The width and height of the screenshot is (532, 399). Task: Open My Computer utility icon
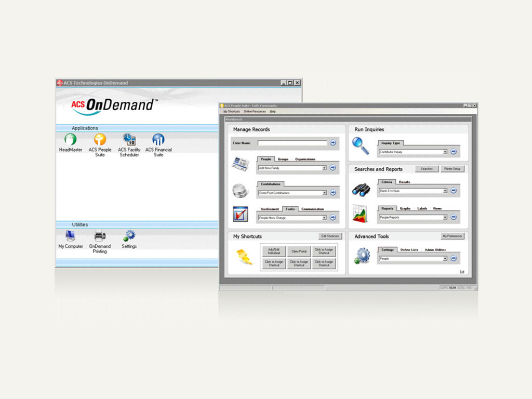coord(70,236)
